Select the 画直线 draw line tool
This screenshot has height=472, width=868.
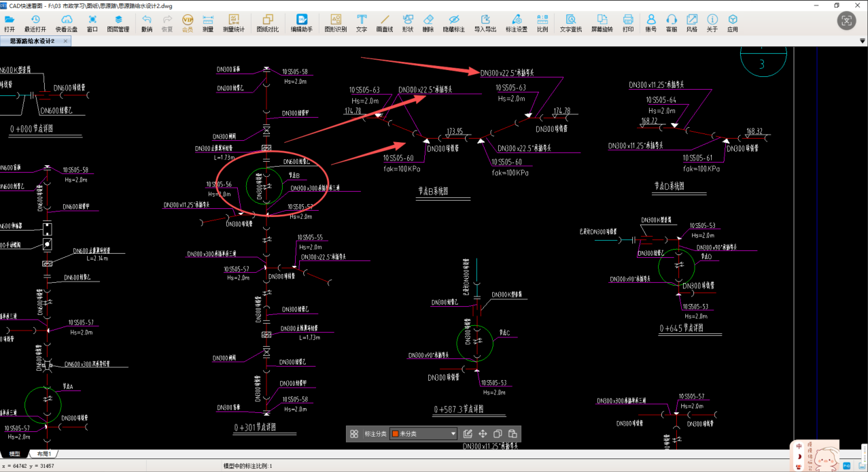tap(385, 24)
